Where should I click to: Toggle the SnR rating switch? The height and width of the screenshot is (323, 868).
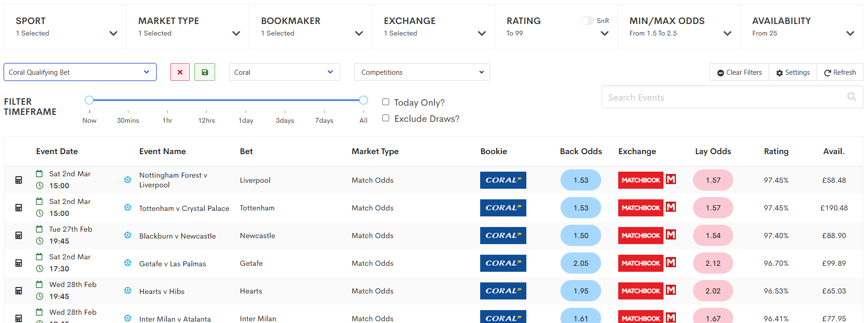586,21
